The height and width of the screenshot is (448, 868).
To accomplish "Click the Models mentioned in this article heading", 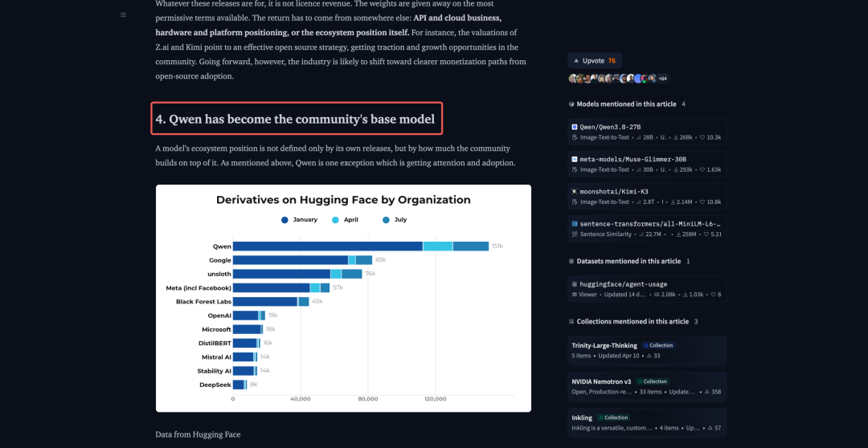I will 626,104.
